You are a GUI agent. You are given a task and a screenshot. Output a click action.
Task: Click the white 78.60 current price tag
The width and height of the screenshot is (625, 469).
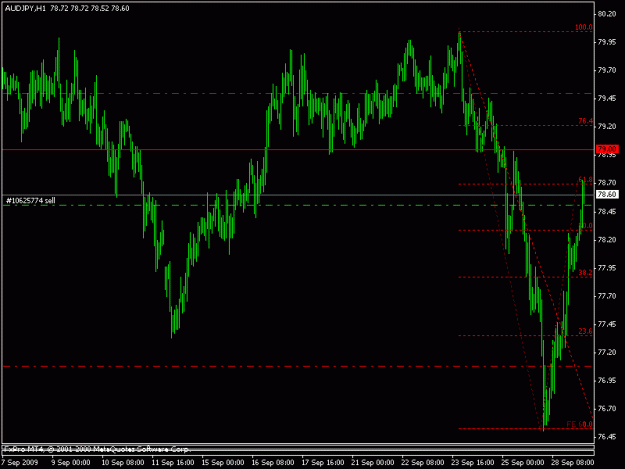click(x=607, y=194)
